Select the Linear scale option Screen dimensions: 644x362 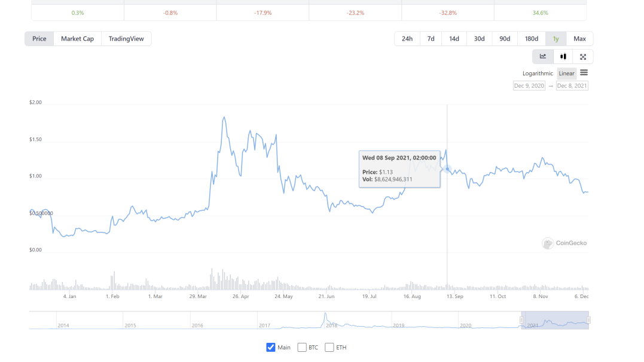[x=567, y=73]
